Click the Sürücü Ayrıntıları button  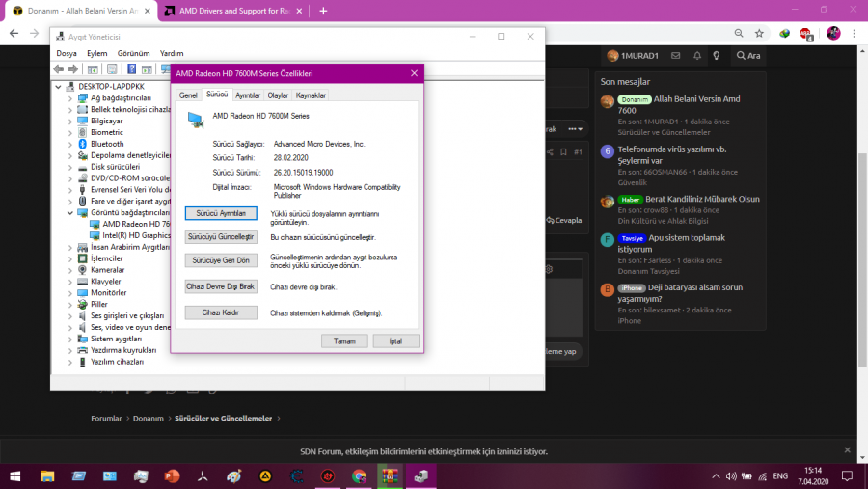pyautogui.click(x=221, y=213)
